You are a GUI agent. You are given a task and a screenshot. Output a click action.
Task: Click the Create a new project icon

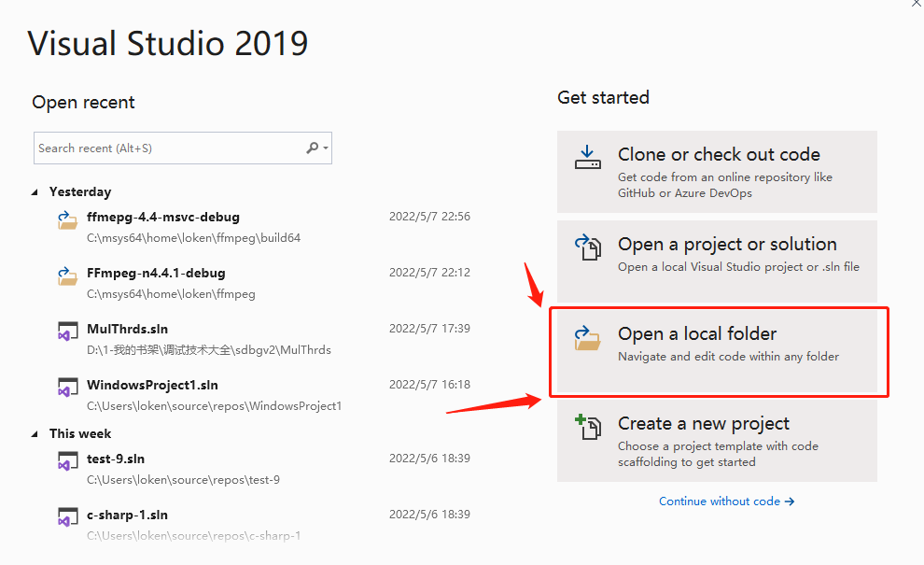point(587,427)
